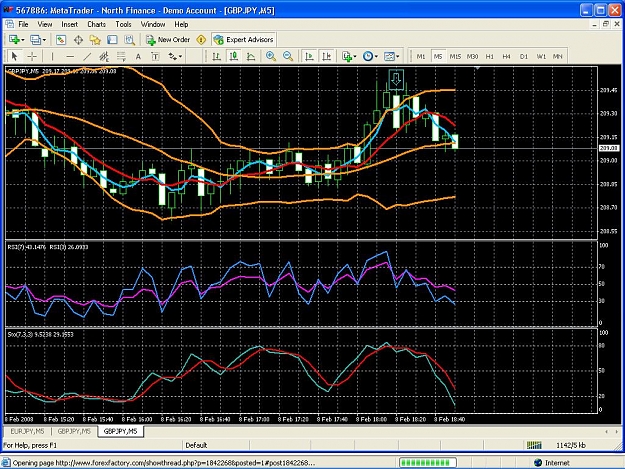Click the 1142/5 kb connection status

coord(571,445)
